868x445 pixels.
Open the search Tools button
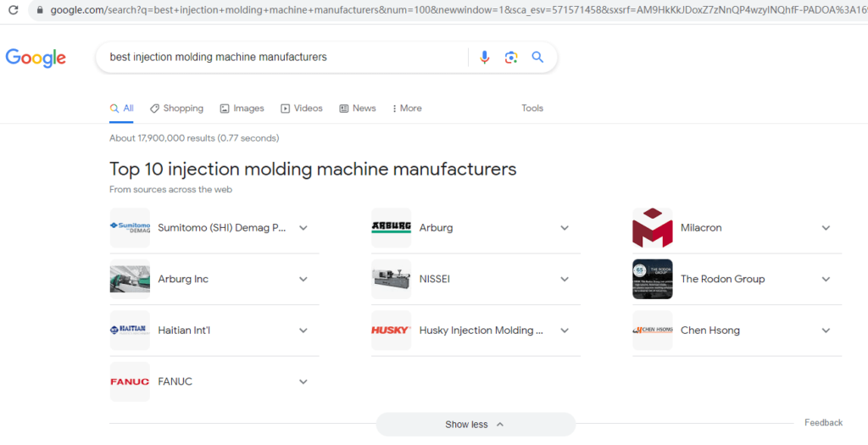point(532,108)
